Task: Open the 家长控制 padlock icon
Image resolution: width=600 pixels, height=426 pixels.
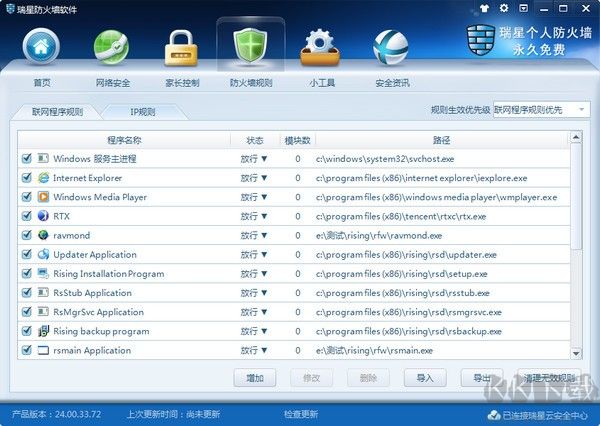Action: 181,48
